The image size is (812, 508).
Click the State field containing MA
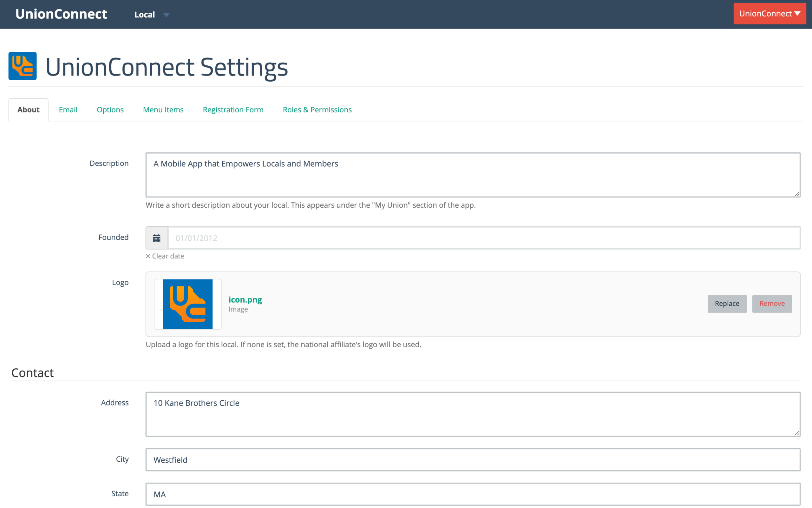[473, 494]
